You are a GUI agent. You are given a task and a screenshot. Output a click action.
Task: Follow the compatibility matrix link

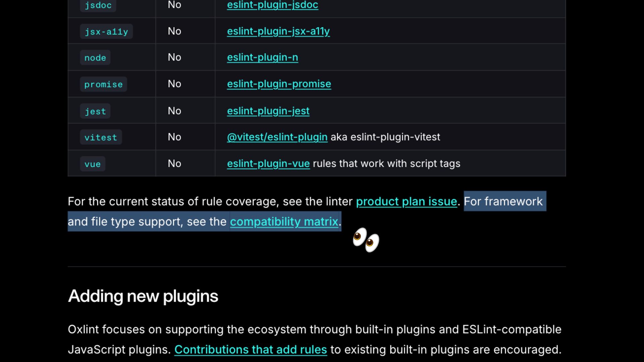(x=284, y=222)
